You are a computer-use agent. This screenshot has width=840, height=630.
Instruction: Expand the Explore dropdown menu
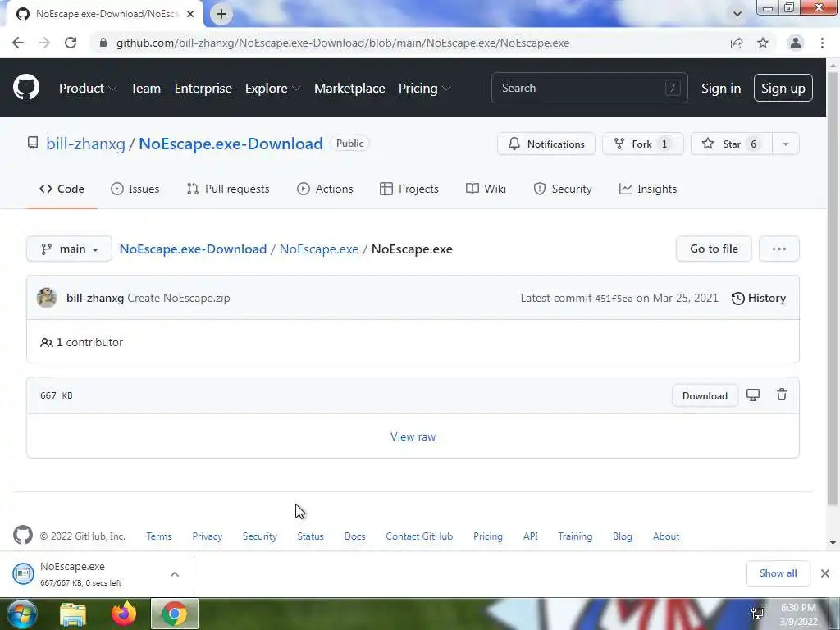click(272, 89)
